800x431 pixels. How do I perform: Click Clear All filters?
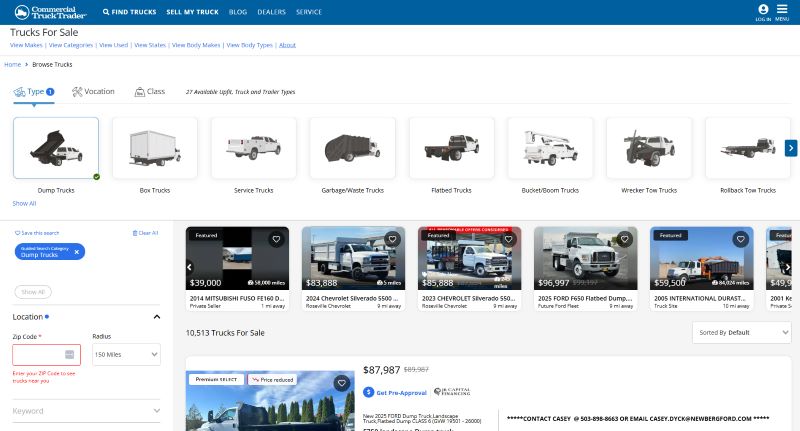[145, 233]
